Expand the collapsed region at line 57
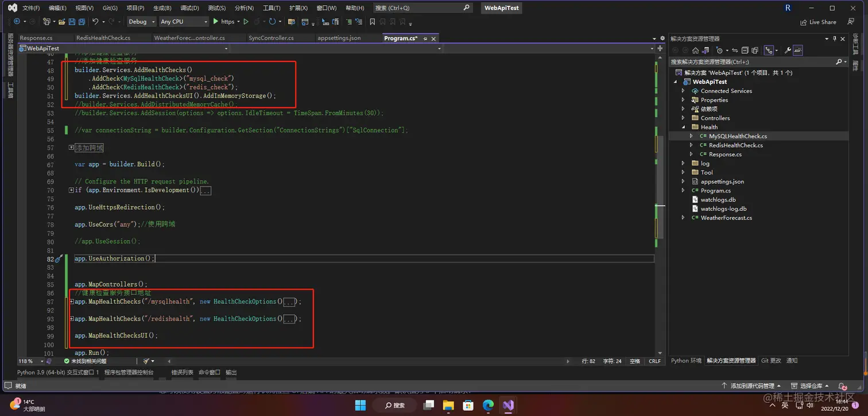 [71, 148]
